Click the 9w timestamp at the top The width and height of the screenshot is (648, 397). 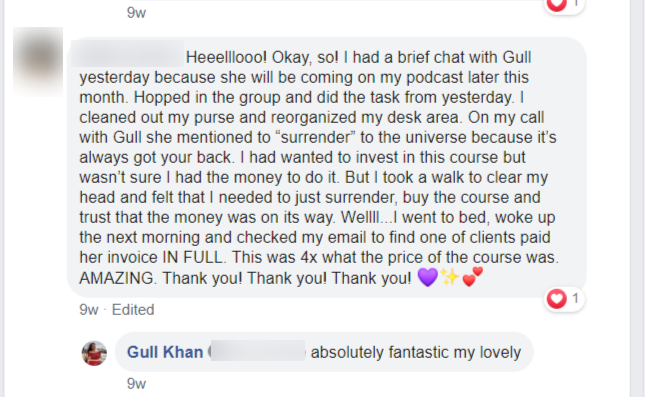click(x=136, y=13)
